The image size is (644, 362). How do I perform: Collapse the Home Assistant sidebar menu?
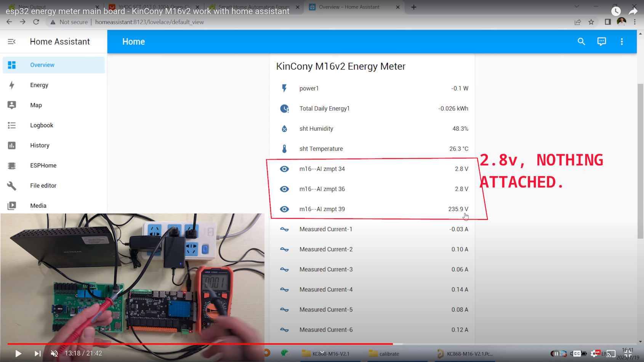point(12,42)
